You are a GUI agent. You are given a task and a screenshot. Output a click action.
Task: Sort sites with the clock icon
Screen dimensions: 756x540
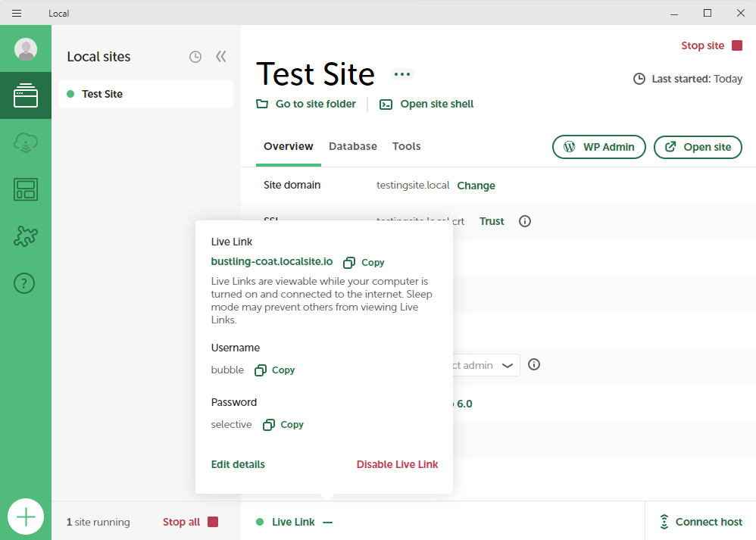(x=195, y=57)
